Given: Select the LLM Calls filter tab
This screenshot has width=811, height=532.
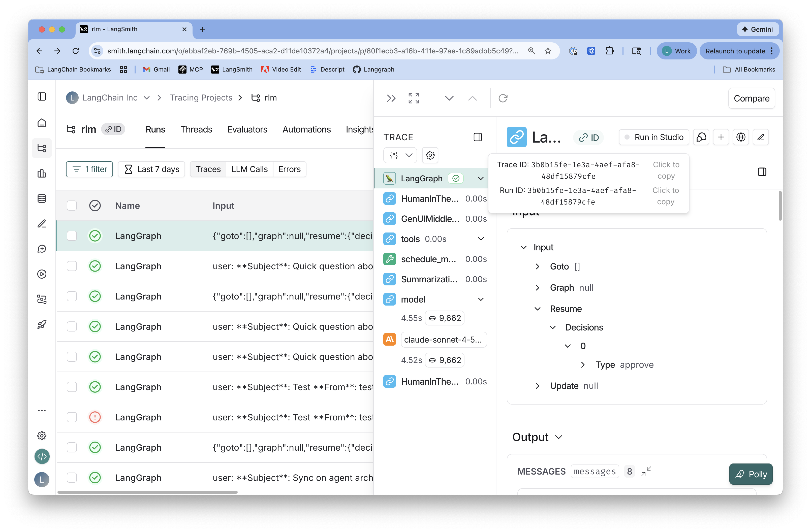Looking at the screenshot, I should click(249, 169).
